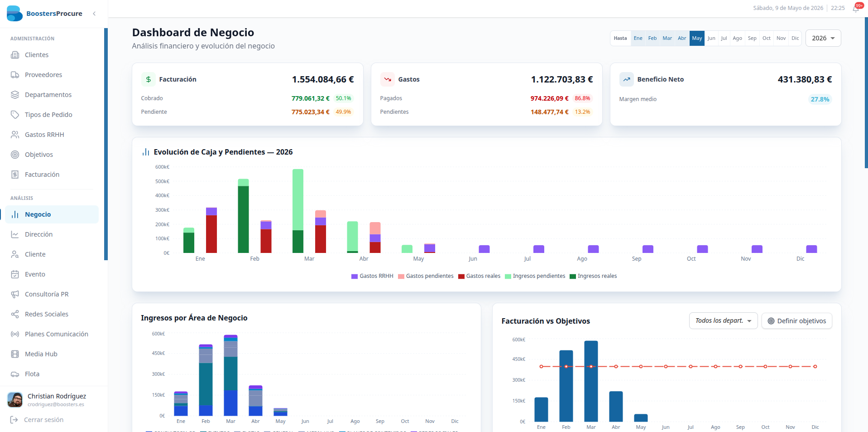868x432 pixels.
Task: Click the Redes Sociales share icon
Action: (15, 314)
